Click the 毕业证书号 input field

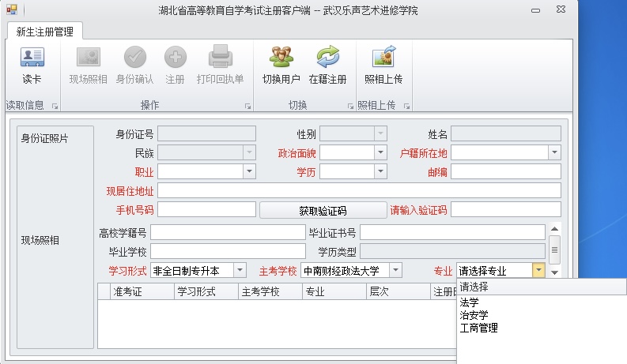tap(452, 232)
